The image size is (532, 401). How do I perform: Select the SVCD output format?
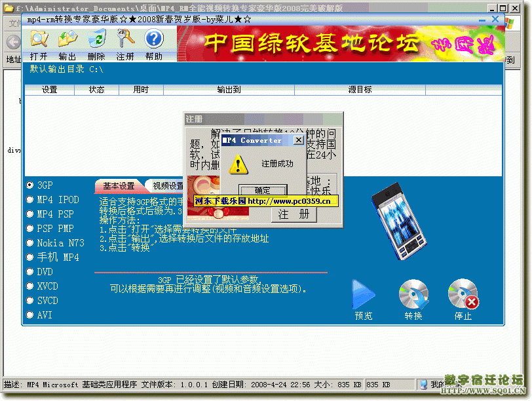coord(43,301)
